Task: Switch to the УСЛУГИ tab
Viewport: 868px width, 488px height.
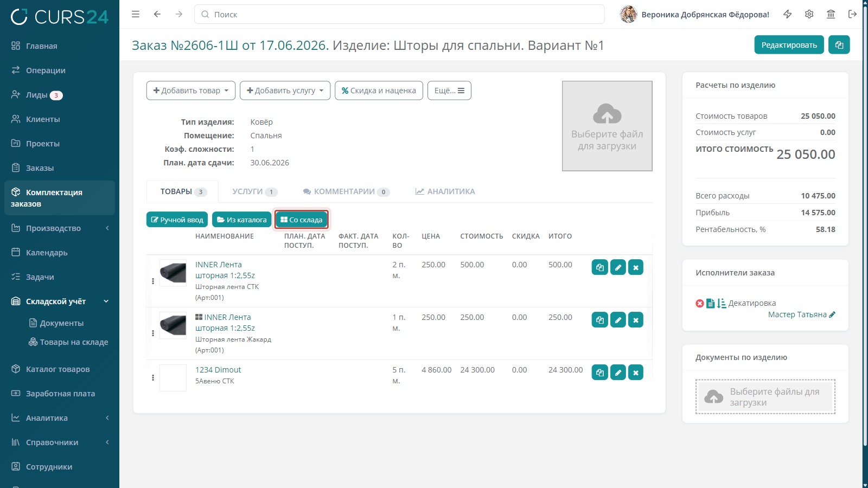Action: pos(255,191)
